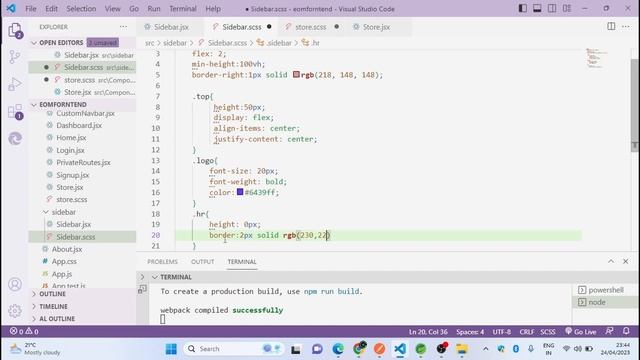Image resolution: width=640 pixels, height=360 pixels.
Task: Switch to the store.scss editor tab
Action: (x=311, y=27)
